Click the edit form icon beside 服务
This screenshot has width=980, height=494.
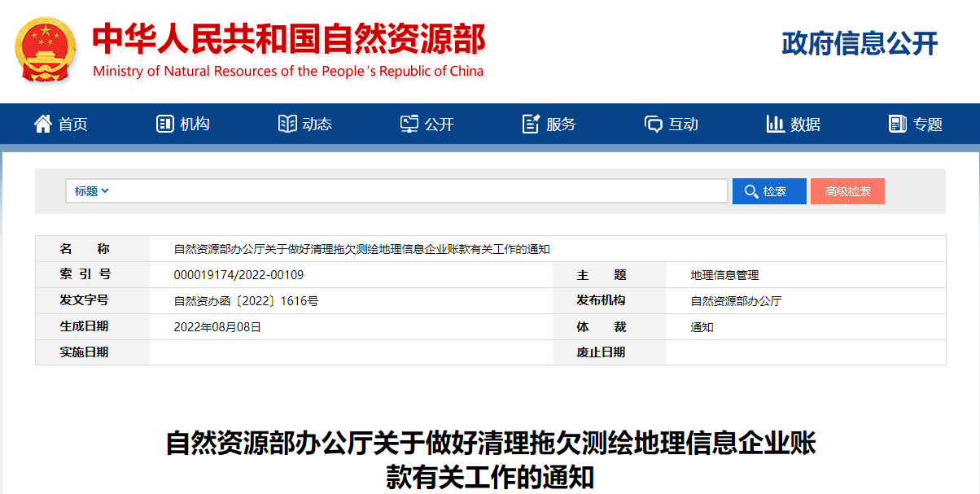click(x=532, y=124)
